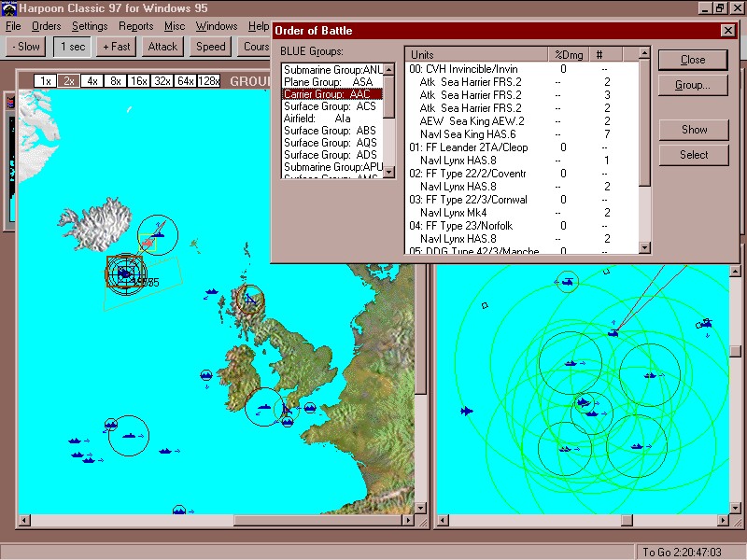This screenshot has width=747, height=560.
Task: Click the fighter jet icon in the tactical map
Action: [466, 411]
